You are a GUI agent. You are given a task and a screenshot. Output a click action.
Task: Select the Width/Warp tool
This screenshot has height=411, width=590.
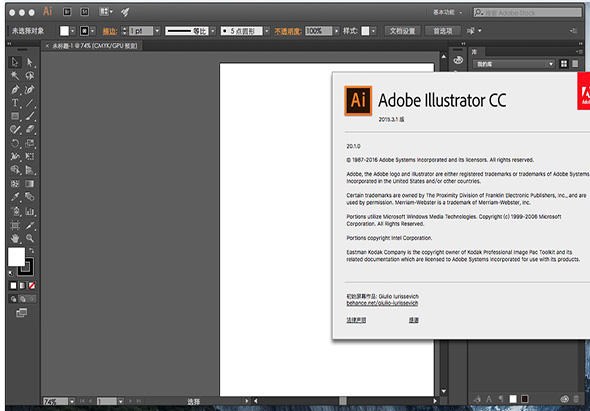coord(15,156)
